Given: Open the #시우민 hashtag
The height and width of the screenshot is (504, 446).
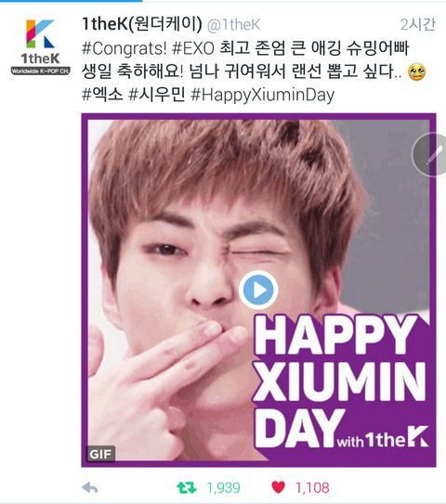Looking at the screenshot, I should [x=156, y=95].
